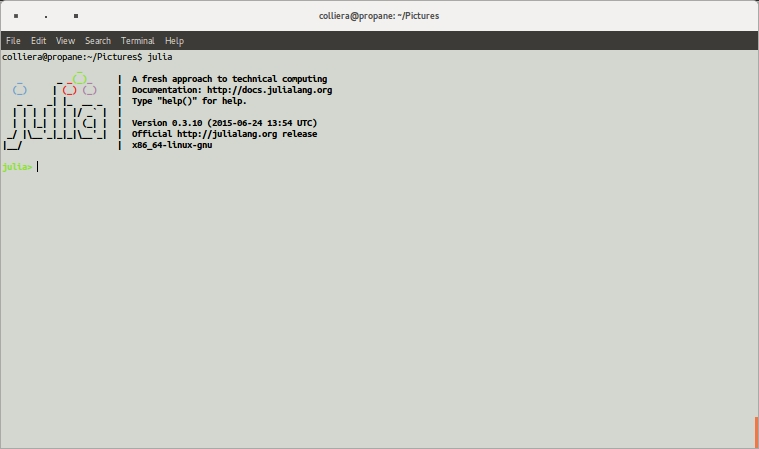Open the Terminal menu
Image resolution: width=759 pixels, height=449 pixels.
[x=137, y=41]
